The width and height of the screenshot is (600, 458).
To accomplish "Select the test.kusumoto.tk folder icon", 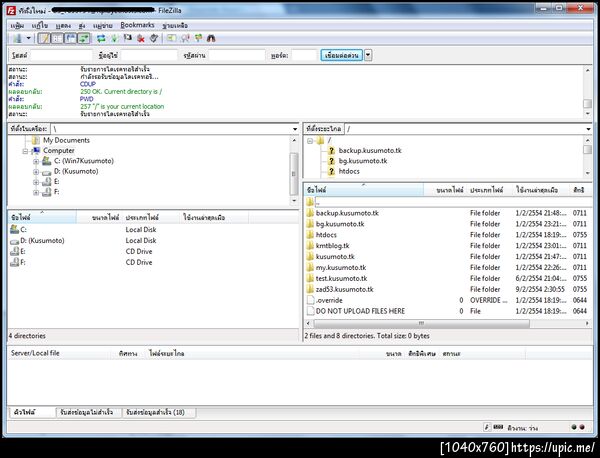I will tap(310, 279).
